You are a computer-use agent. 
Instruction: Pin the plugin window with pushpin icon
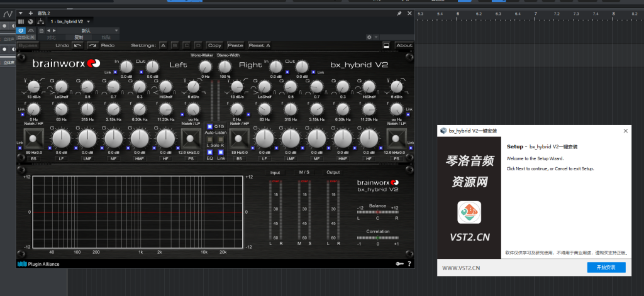pyautogui.click(x=399, y=14)
